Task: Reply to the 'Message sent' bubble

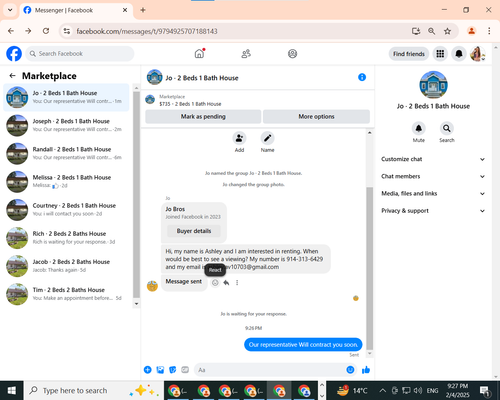Action: click(x=226, y=283)
